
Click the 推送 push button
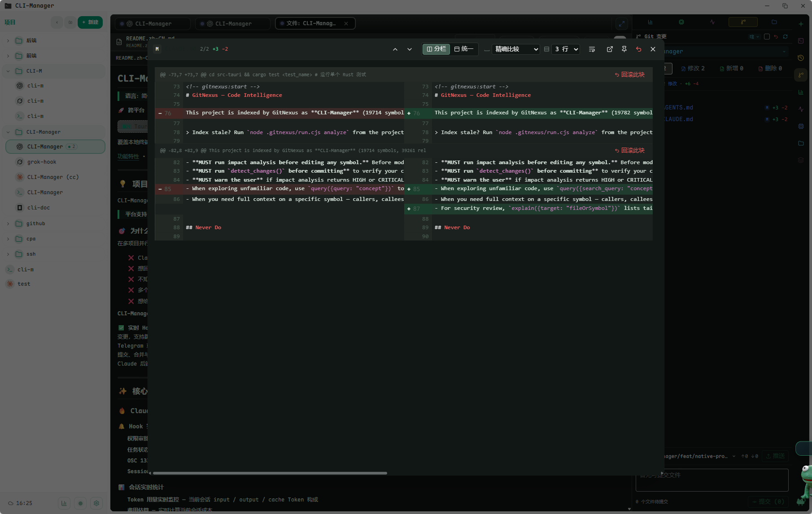775,456
